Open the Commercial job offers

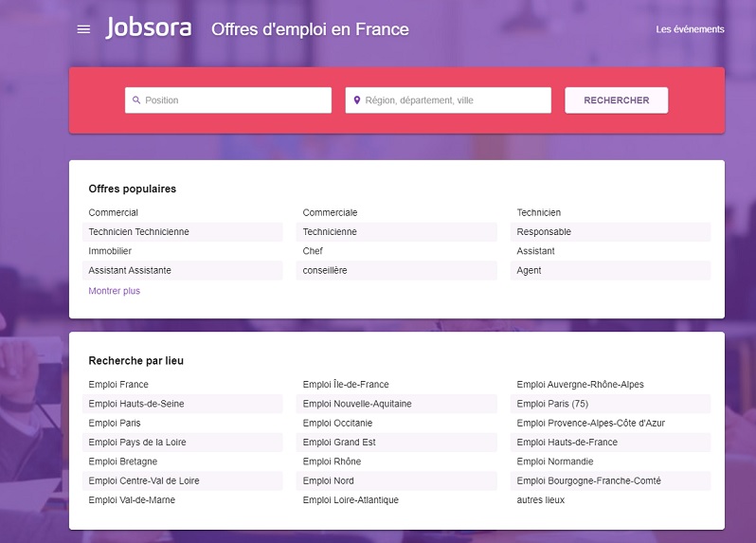(114, 212)
